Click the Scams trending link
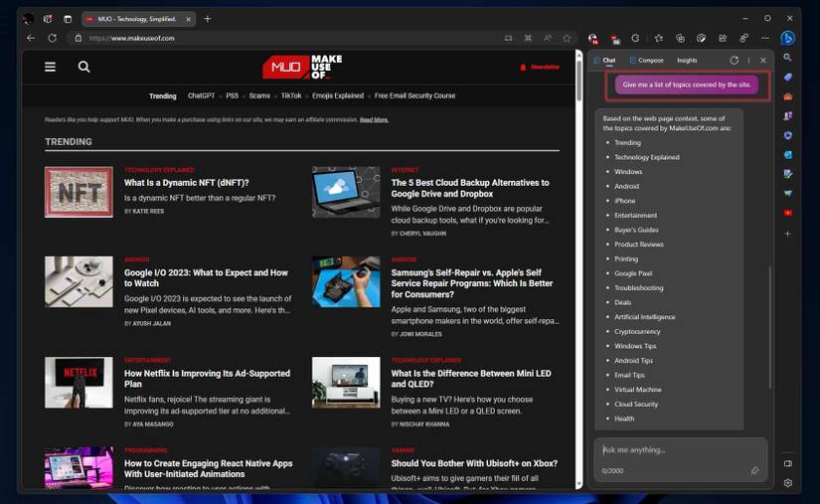This screenshot has height=504, width=820. pyautogui.click(x=259, y=95)
